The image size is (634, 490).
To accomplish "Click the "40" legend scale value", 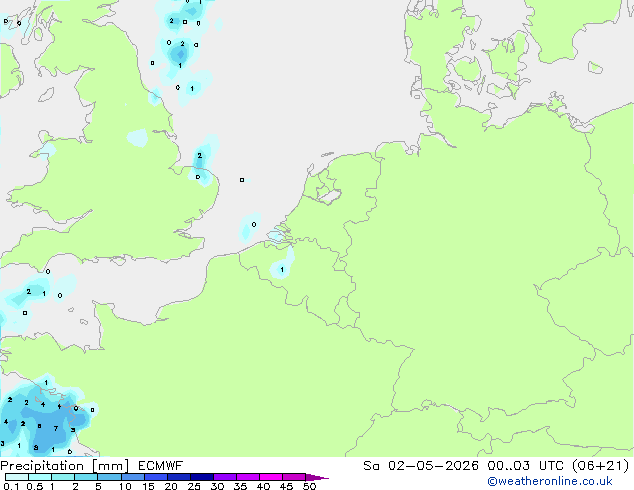I will 263,486.
